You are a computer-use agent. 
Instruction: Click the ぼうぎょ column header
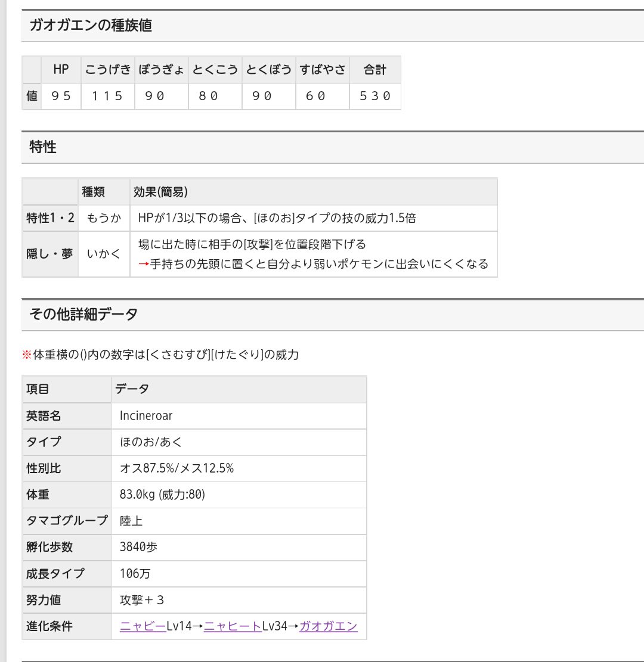click(x=162, y=70)
